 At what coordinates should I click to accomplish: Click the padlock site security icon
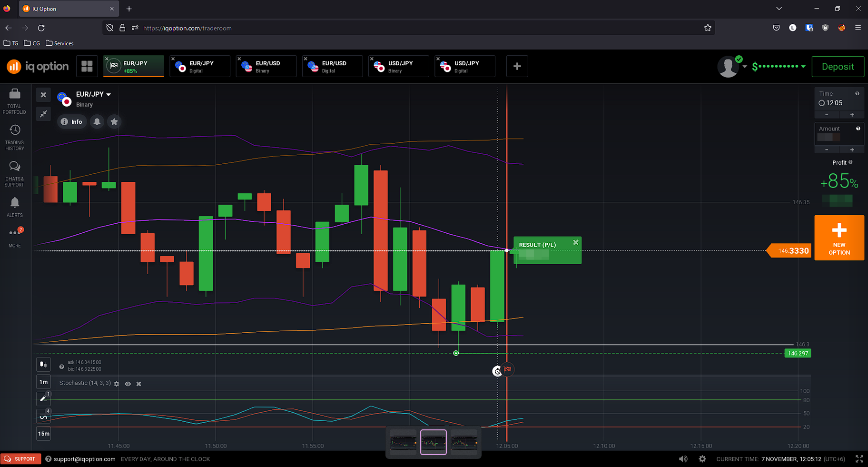(x=122, y=28)
